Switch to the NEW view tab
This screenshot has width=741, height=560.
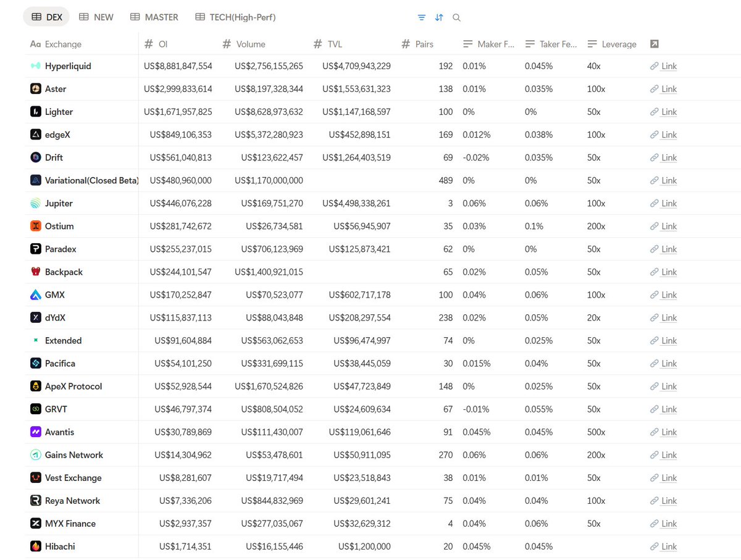coord(96,17)
